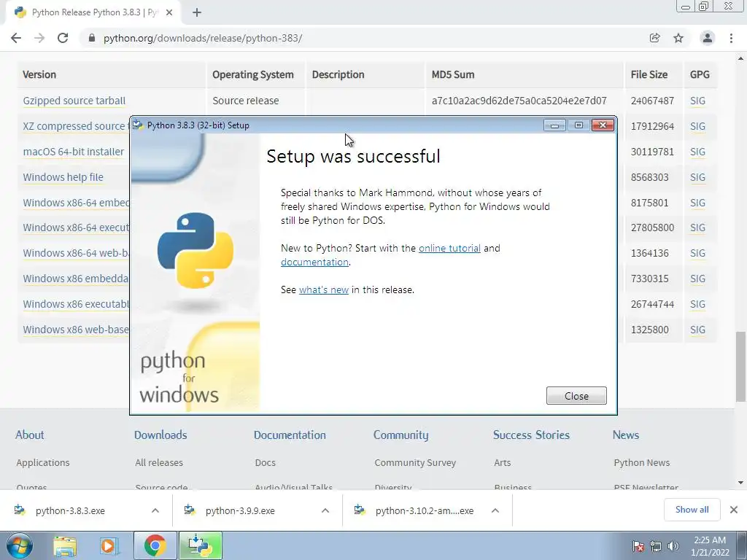Image resolution: width=747 pixels, height=560 pixels.
Task: Close the Python Release browser tab
Action: point(169,12)
